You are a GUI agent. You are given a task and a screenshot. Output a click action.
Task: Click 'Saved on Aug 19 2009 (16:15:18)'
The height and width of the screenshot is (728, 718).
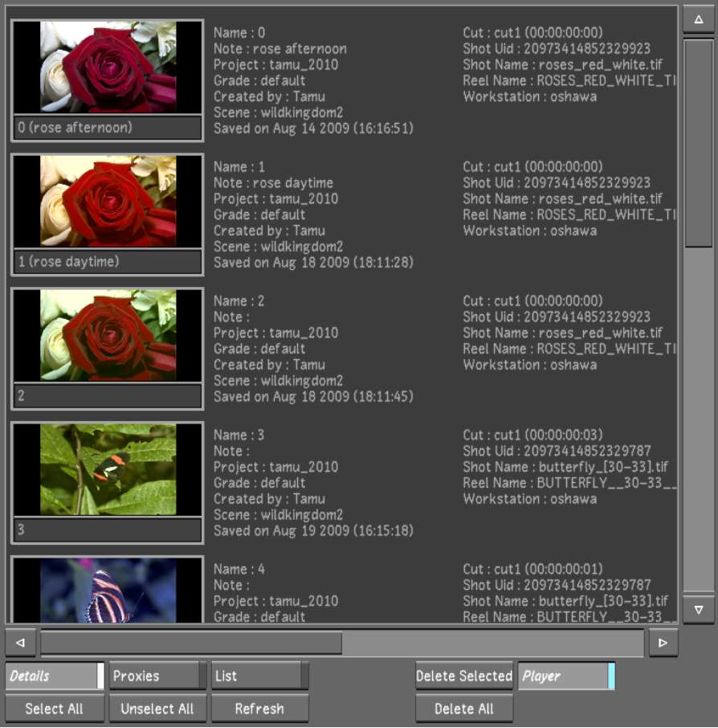pos(313,530)
